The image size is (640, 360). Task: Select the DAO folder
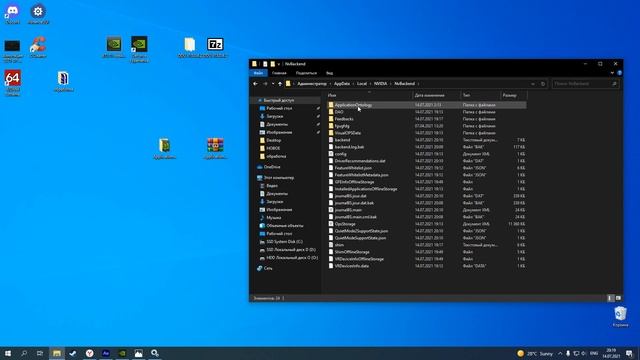(x=339, y=112)
